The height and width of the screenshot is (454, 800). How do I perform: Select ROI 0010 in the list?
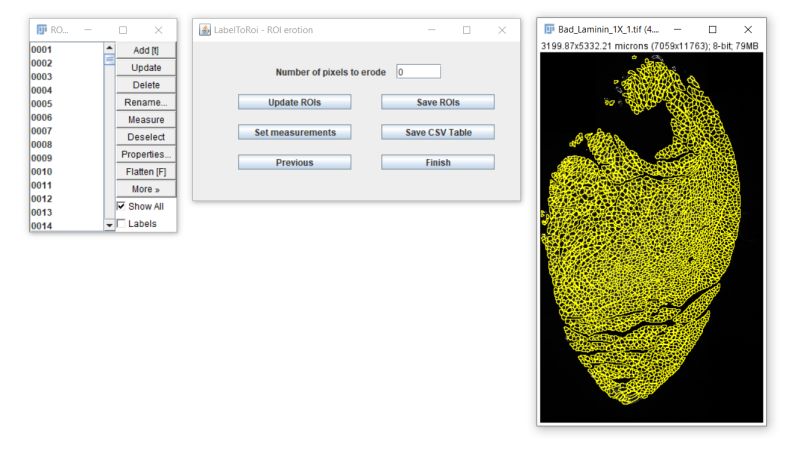[x=66, y=171]
